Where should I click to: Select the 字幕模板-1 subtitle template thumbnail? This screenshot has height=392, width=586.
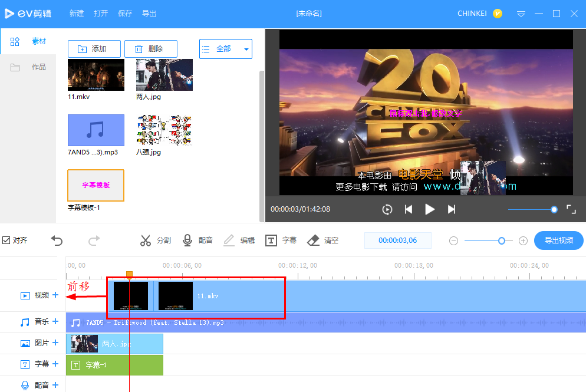96,185
